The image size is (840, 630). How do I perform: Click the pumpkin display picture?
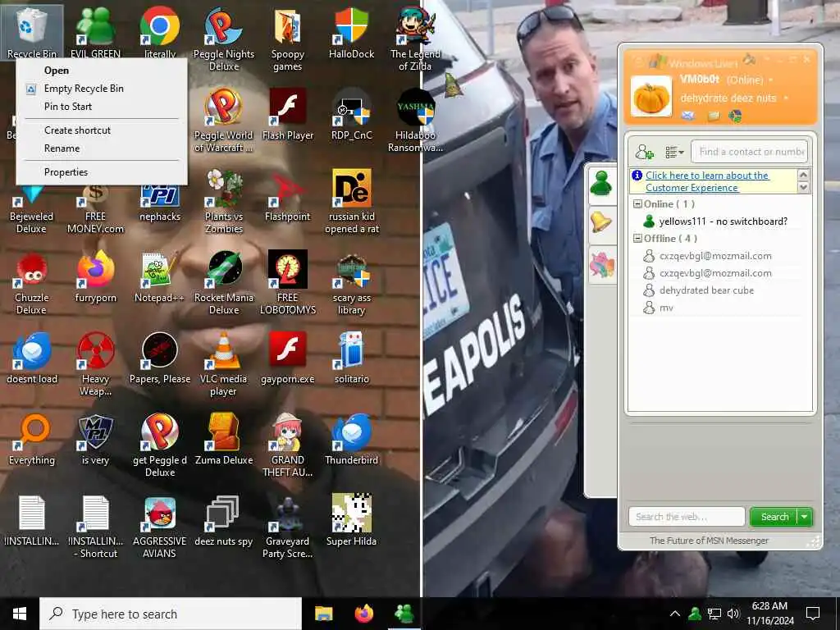(651, 97)
